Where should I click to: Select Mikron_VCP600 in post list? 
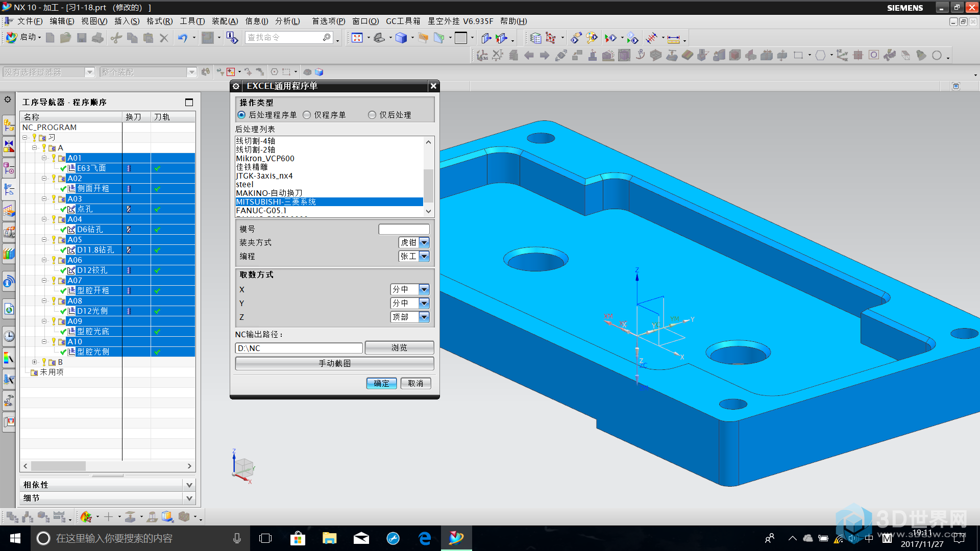[329, 158]
